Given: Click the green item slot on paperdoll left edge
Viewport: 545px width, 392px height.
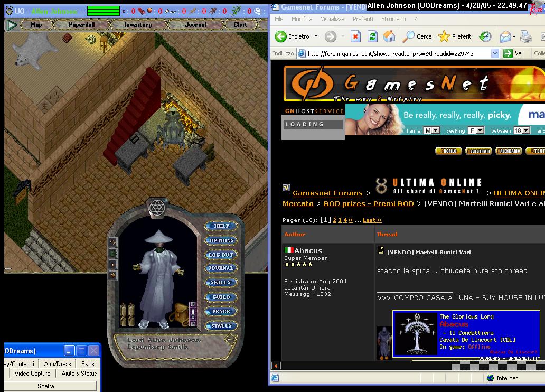Looking at the screenshot, I should (112, 253).
